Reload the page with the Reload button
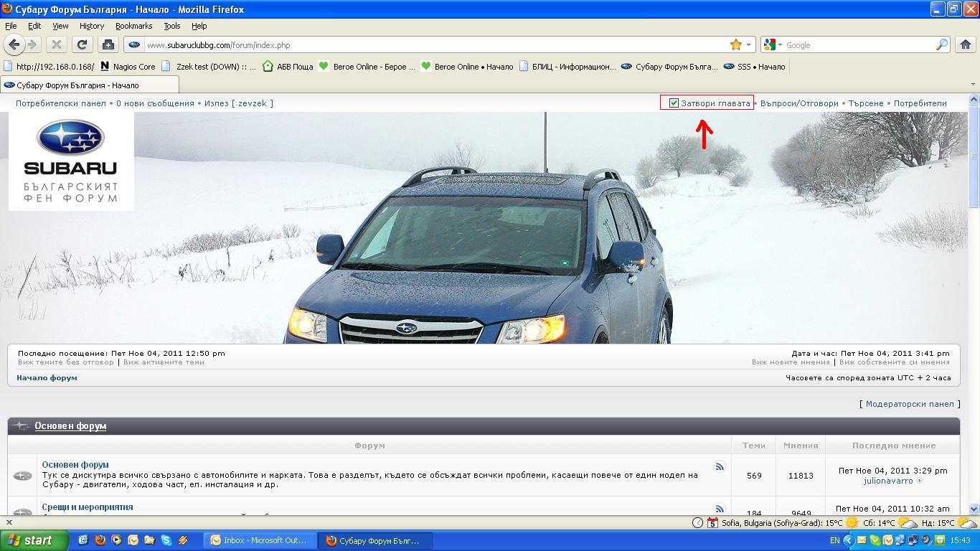980x551 pixels. [82, 44]
